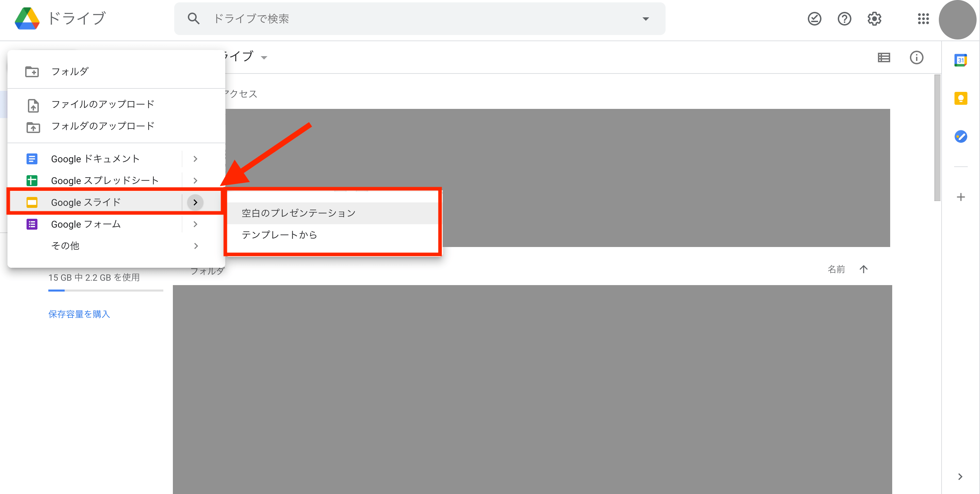
Task: Expand その他 submenu arrow
Action: pyautogui.click(x=196, y=246)
